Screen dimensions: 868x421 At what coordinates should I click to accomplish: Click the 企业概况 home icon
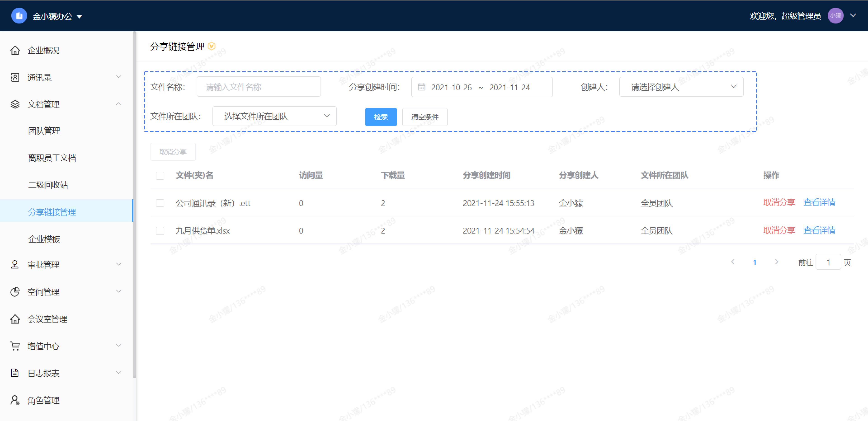click(x=15, y=50)
